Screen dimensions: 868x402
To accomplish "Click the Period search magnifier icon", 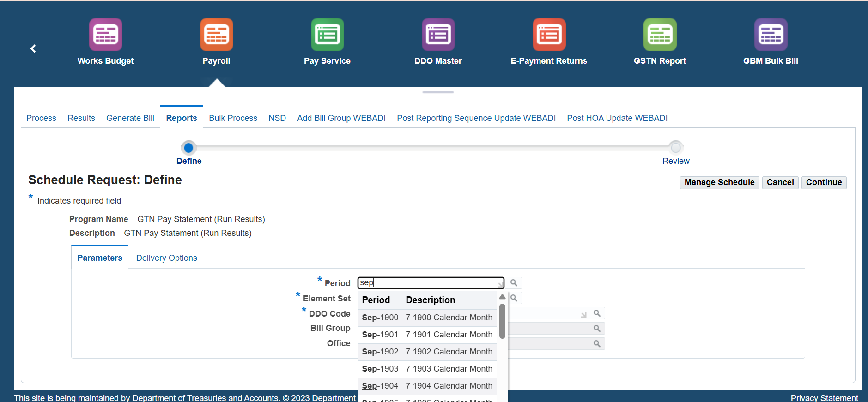I will click(x=514, y=283).
